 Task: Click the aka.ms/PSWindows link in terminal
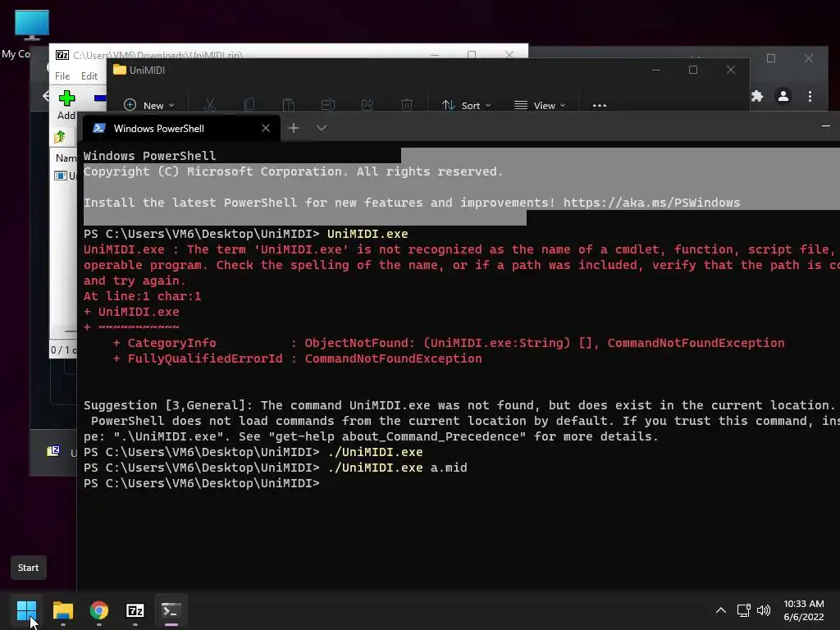tap(651, 203)
